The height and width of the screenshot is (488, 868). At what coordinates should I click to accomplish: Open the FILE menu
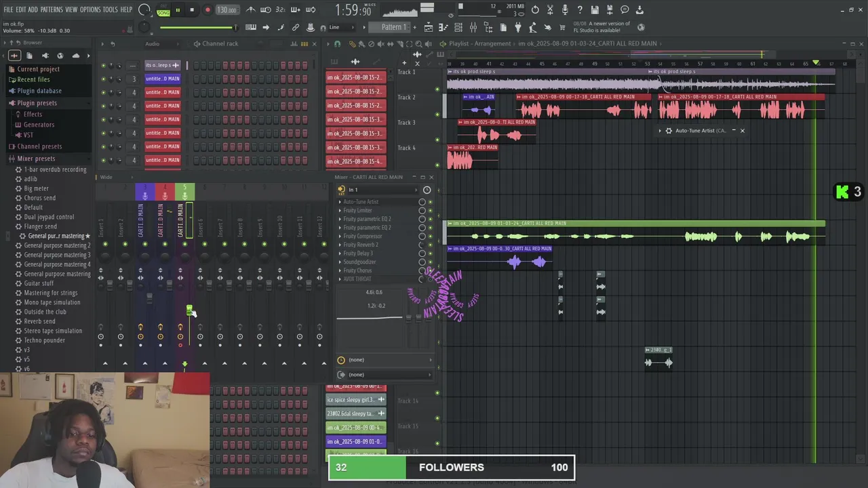point(8,9)
